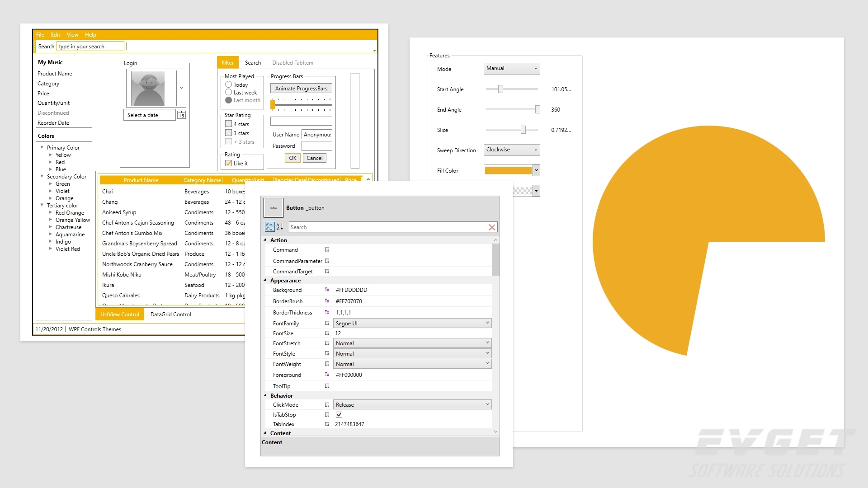The height and width of the screenshot is (488, 868).
Task: Click the OK button
Action: click(292, 158)
